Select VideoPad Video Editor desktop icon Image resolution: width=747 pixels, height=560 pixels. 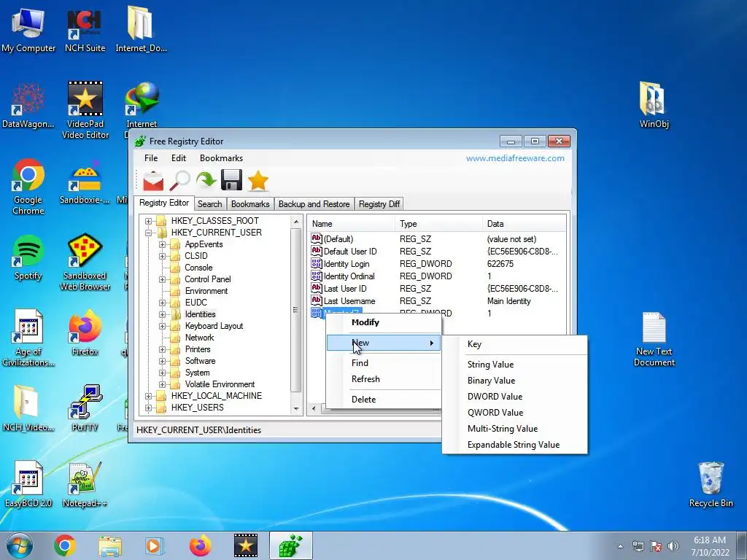pyautogui.click(x=85, y=111)
